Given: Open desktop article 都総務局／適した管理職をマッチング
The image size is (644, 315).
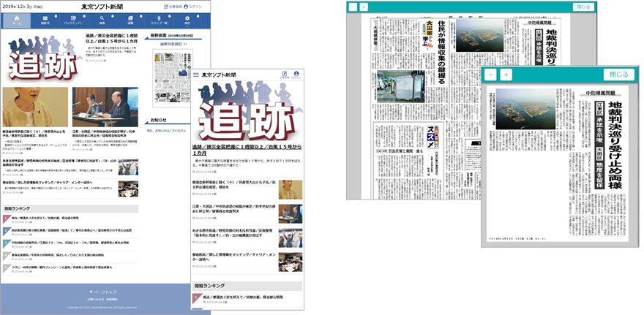Looking at the screenshot, I should point(48,182).
